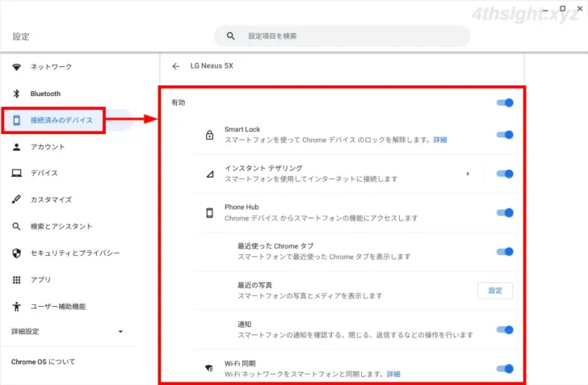Click the 詳細設定 label in sidebar
588x385 pixels.
[25, 332]
